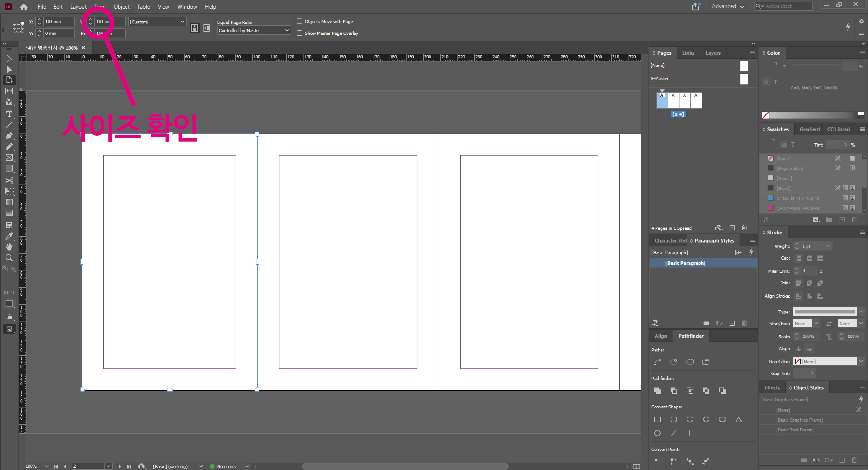The height and width of the screenshot is (470, 868).
Task: Go to first page arrow
Action: pos(56,466)
